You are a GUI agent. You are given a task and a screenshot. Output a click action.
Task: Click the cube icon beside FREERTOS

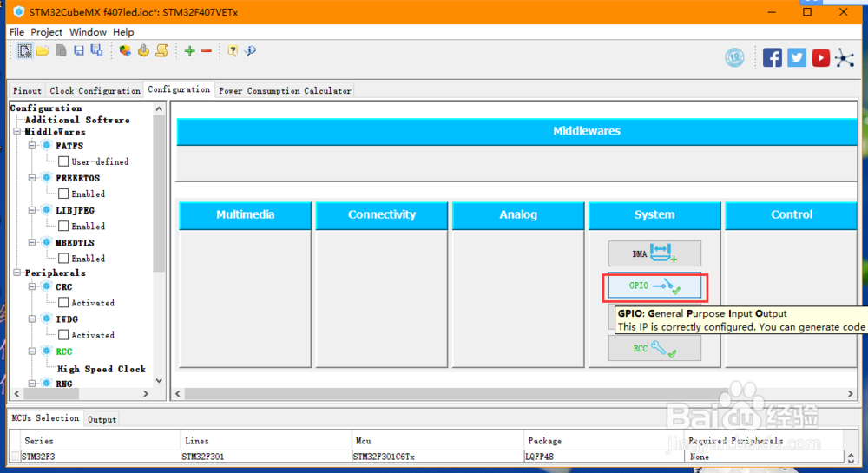tap(47, 178)
